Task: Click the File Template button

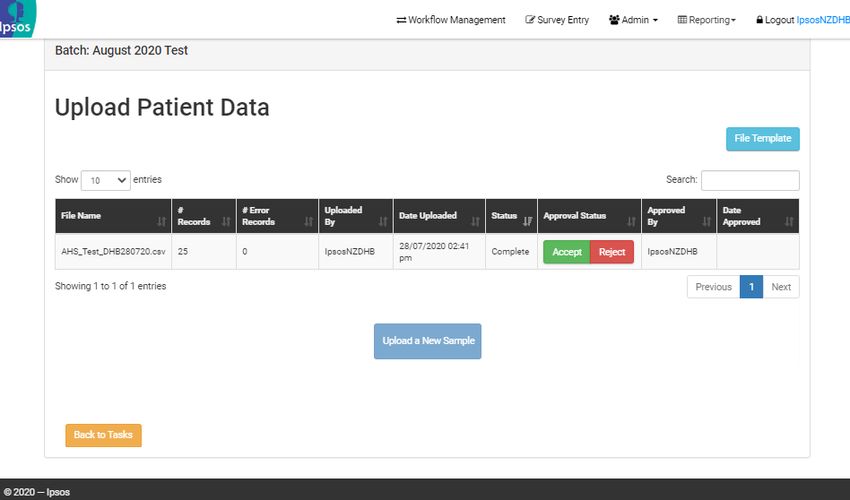Action: click(763, 139)
